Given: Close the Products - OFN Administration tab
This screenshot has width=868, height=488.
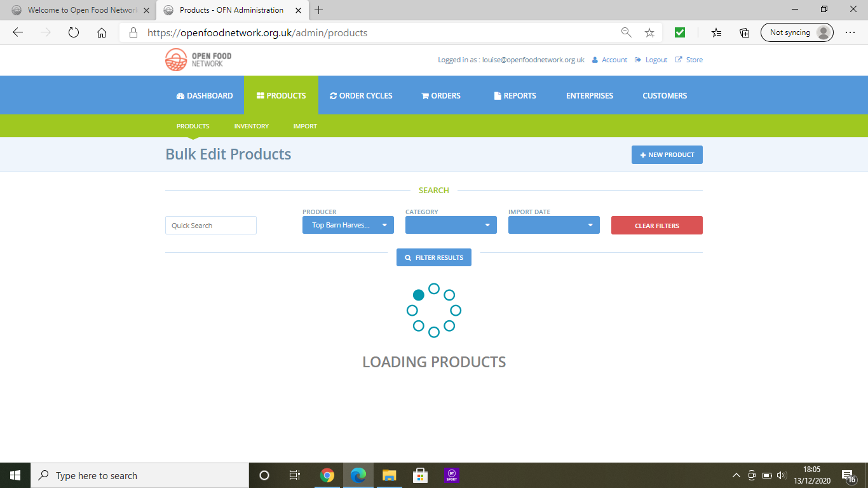Looking at the screenshot, I should point(299,10).
